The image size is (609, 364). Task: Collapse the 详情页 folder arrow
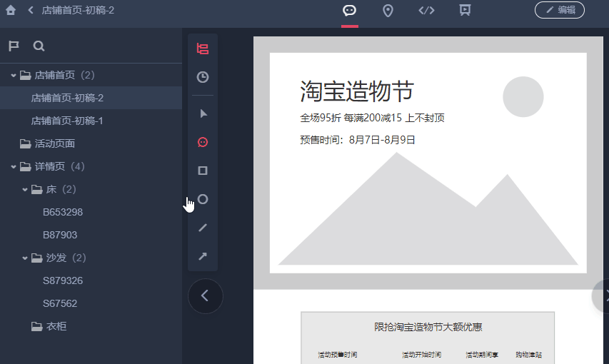tap(13, 167)
